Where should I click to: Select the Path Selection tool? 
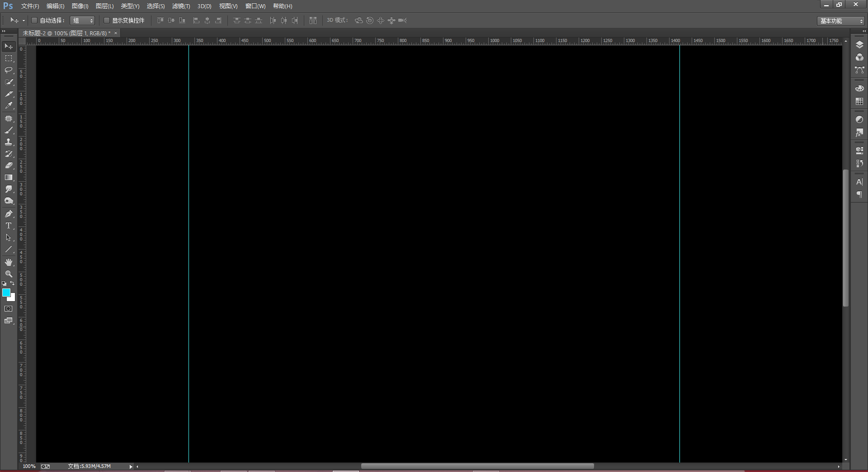point(9,237)
